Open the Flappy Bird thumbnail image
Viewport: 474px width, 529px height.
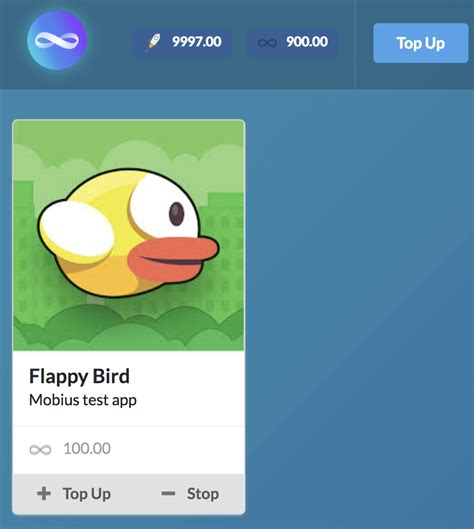click(129, 235)
